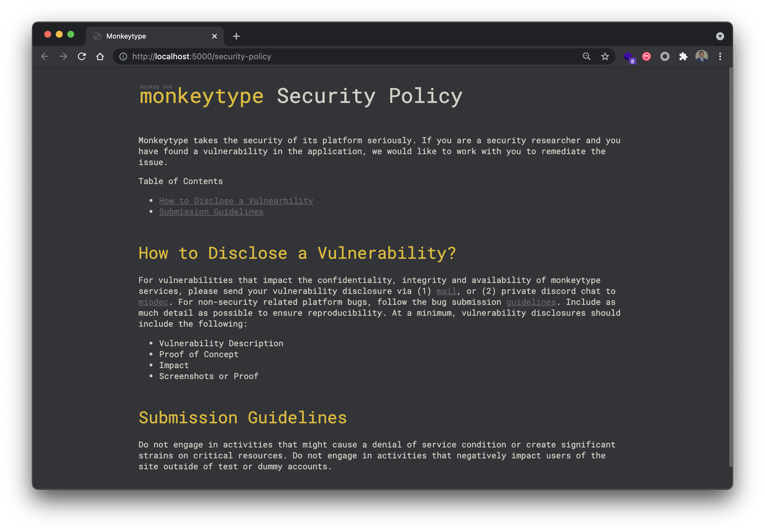Open the browser home page
This screenshot has width=765, height=532.
(x=100, y=56)
